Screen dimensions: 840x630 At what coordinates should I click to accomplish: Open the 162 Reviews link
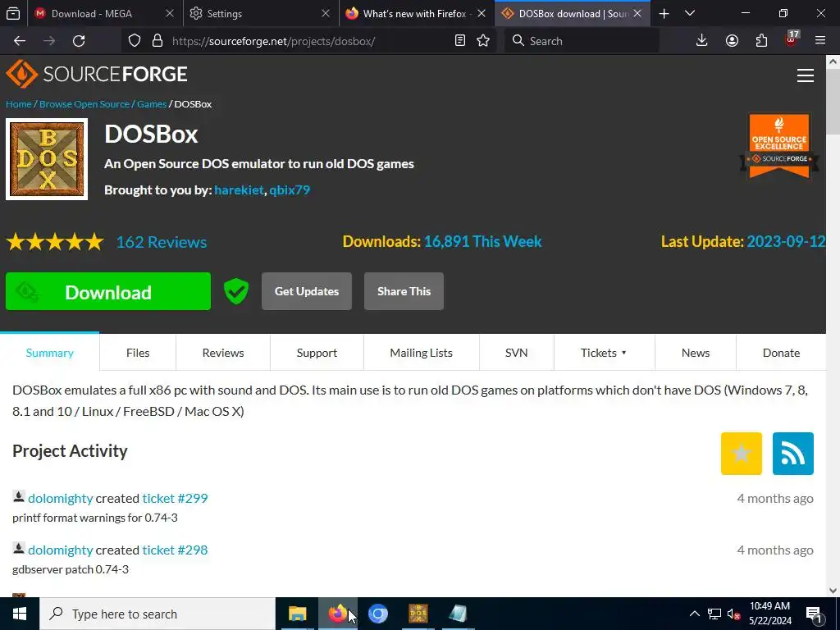click(x=162, y=242)
